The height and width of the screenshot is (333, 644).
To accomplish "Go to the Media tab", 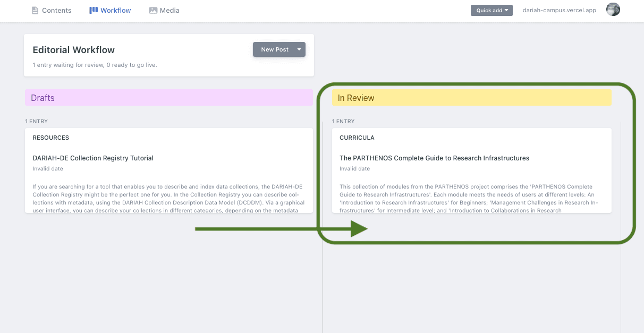I will 170,11.
